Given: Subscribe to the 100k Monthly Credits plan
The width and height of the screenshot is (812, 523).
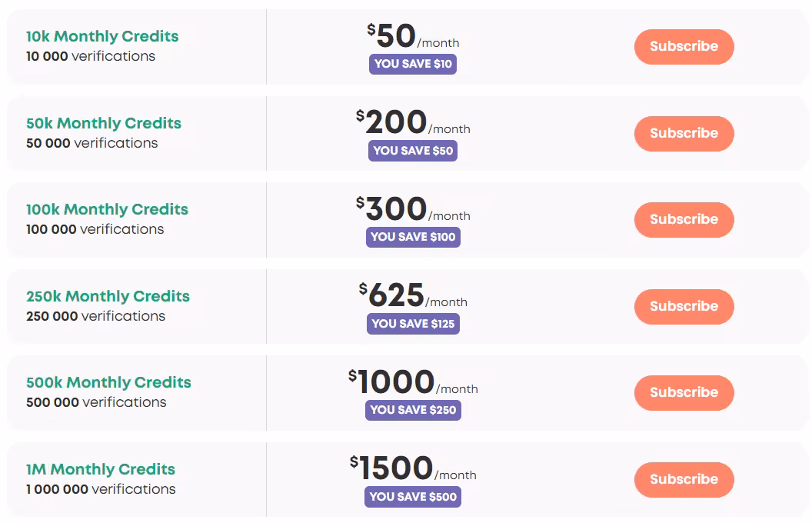Looking at the screenshot, I should [x=684, y=220].
